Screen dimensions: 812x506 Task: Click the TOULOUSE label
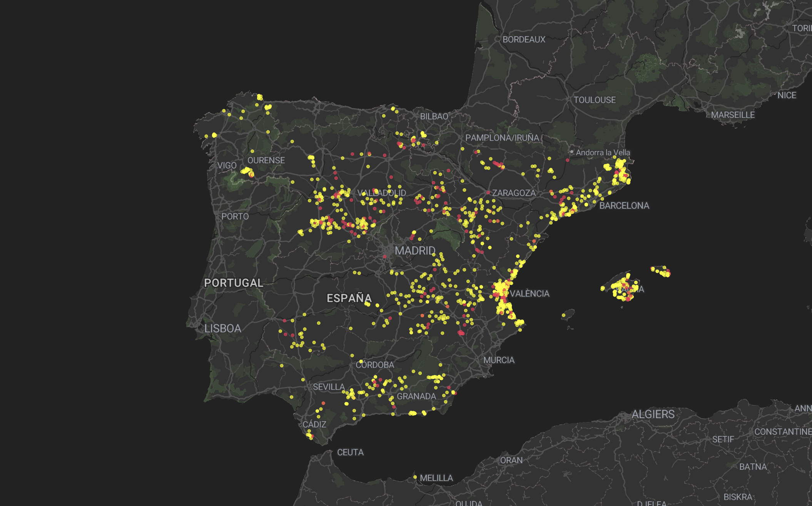594,100
